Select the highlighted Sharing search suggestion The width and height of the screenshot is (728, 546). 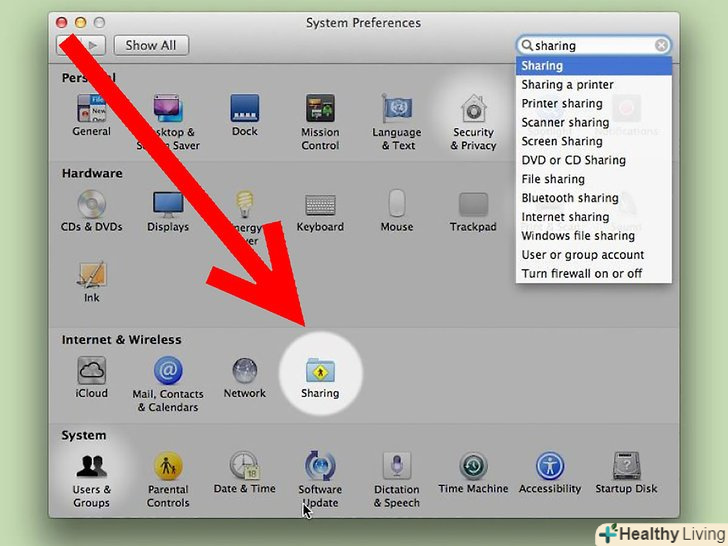coord(593,66)
